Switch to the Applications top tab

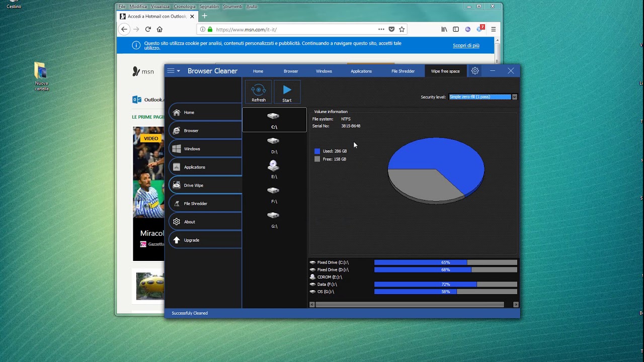click(361, 71)
